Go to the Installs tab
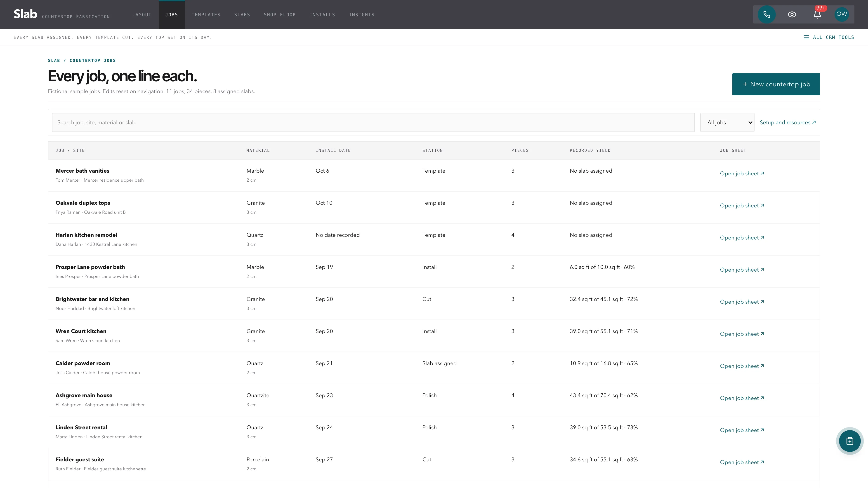The width and height of the screenshot is (868, 488). (x=322, y=14)
